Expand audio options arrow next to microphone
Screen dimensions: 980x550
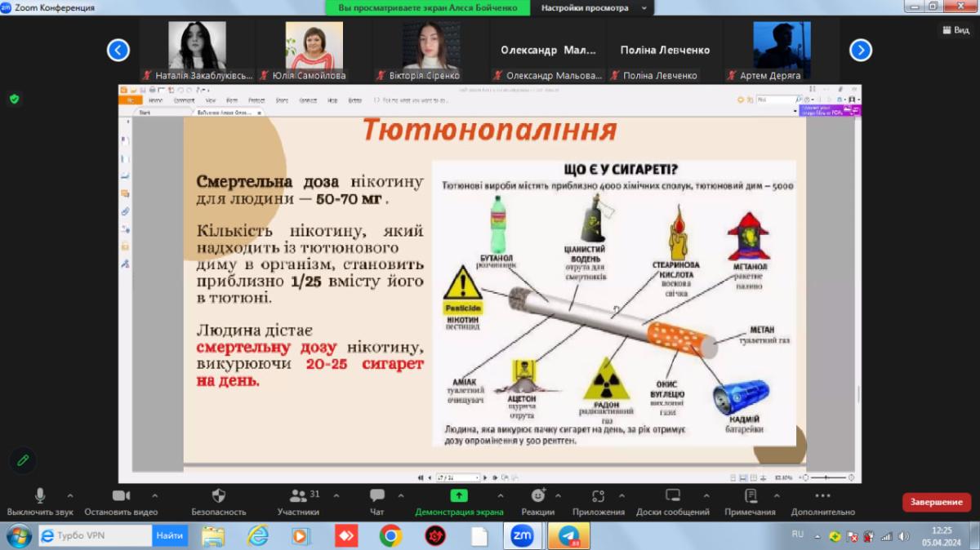click(x=69, y=495)
